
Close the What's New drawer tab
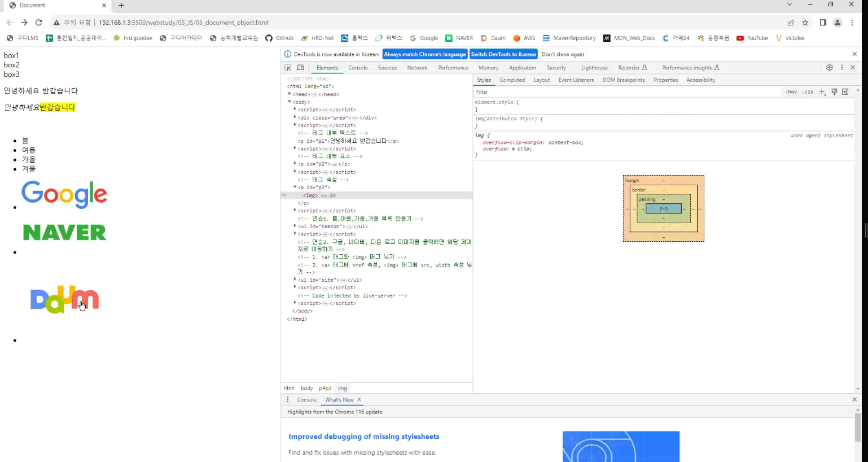359,399
